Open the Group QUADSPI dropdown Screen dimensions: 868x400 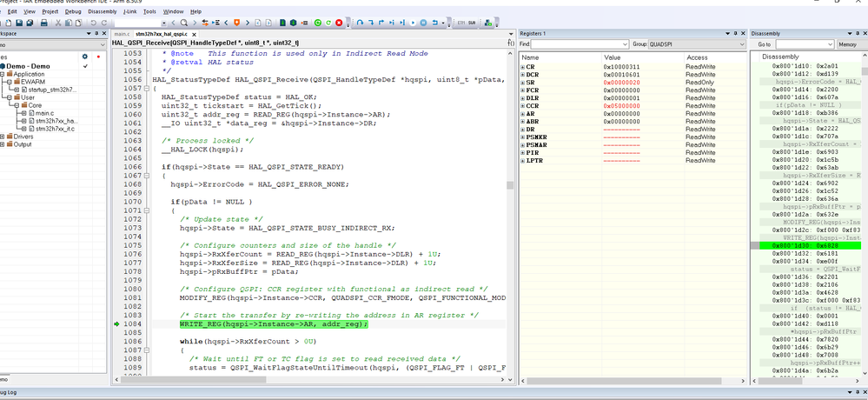pos(742,44)
